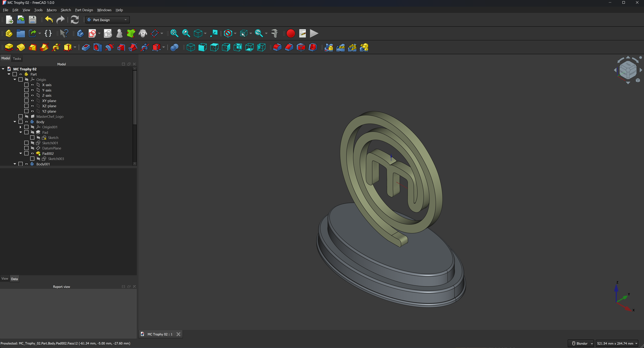Open the Part Design workbench dropdown

pos(108,20)
